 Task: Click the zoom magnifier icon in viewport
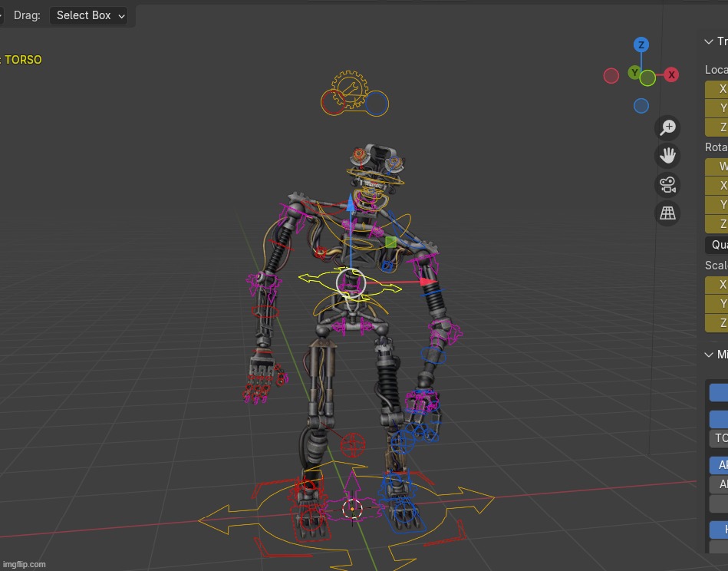667,127
